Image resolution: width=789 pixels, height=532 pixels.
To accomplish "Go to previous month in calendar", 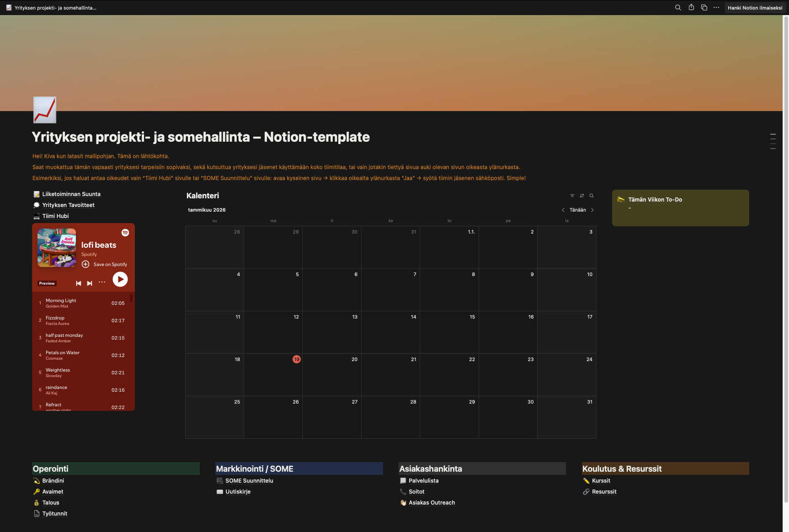I will tap(563, 210).
